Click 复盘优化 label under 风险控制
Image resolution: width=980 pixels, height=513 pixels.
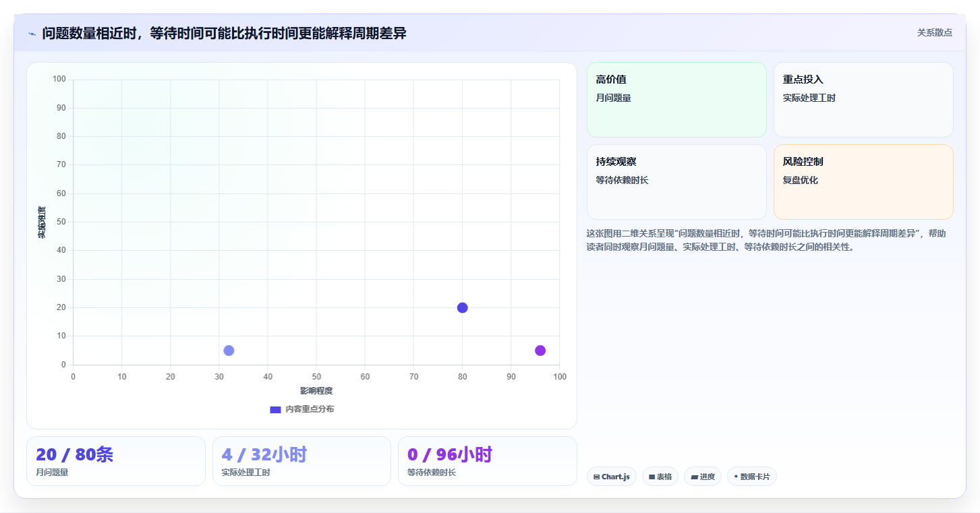click(800, 181)
